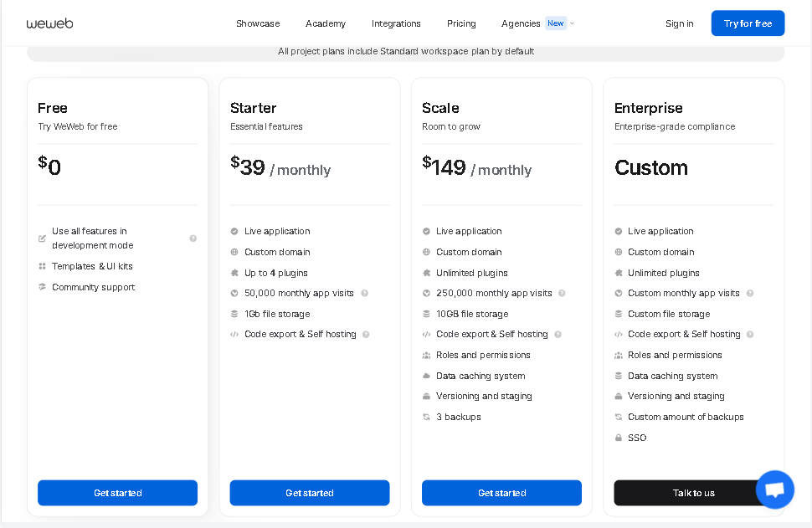The image size is (812, 528).
Task: Get started with the Scale plan
Action: click(x=501, y=493)
